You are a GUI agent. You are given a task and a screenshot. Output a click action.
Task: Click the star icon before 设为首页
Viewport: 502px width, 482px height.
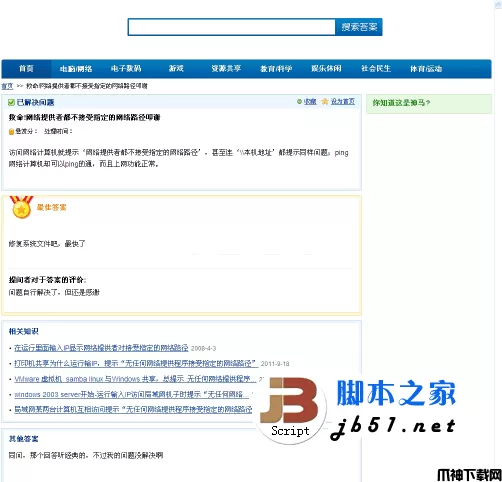(325, 101)
